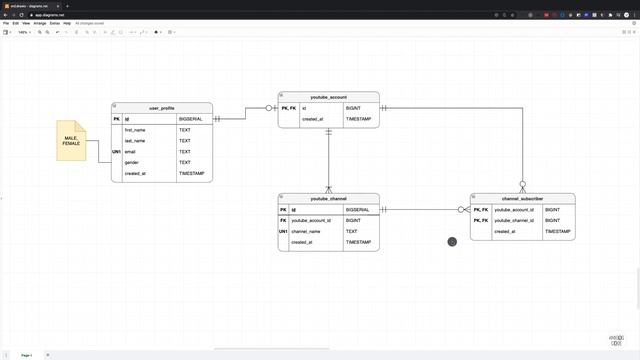Open the view panels dropdown
The width and height of the screenshot is (640, 360).
[x=7, y=32]
